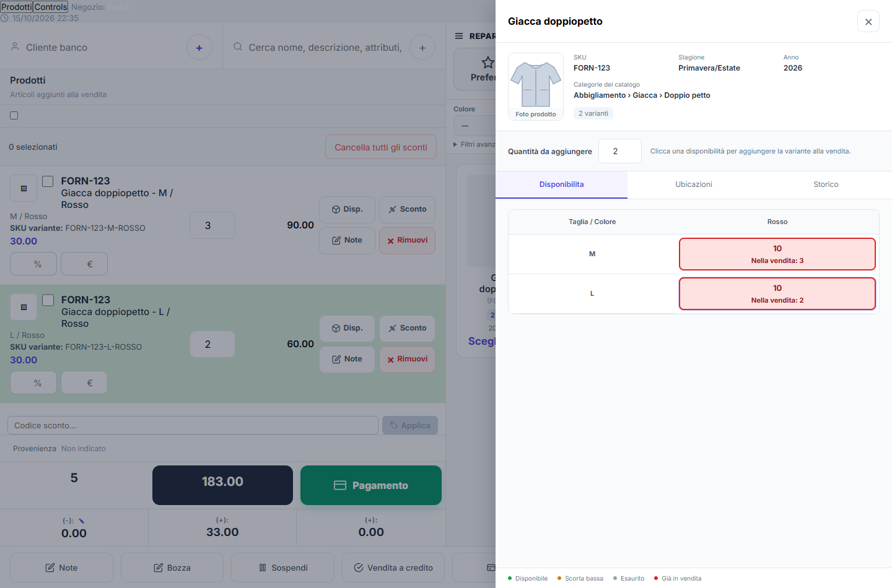Click the Codice sconto input field
The image size is (892, 588).
pos(193,425)
